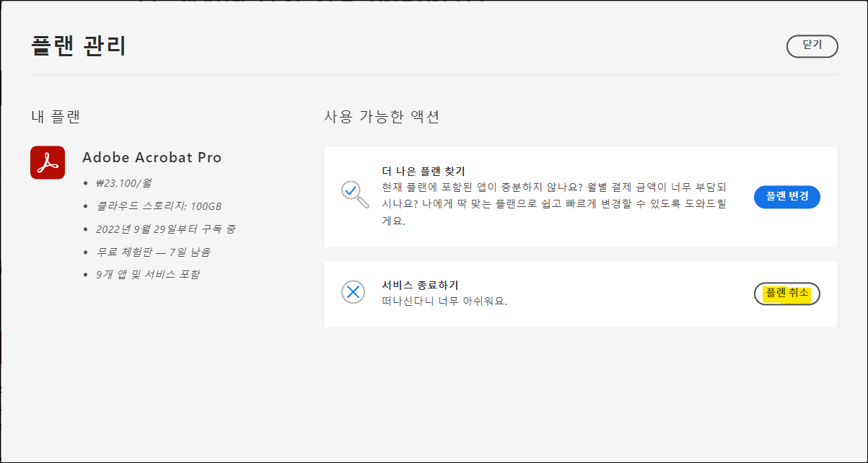Click the 떠나신다니 너무 아쉬워요 text
The image size is (868, 463).
444,301
